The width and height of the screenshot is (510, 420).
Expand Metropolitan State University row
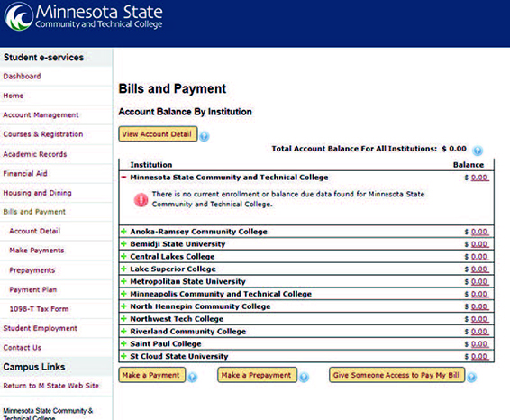point(123,281)
